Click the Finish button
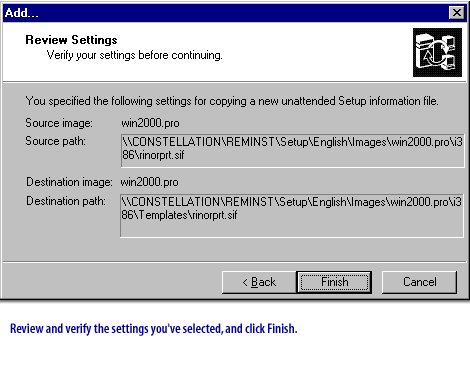Image resolution: width=470 pixels, height=385 pixels. [334, 282]
